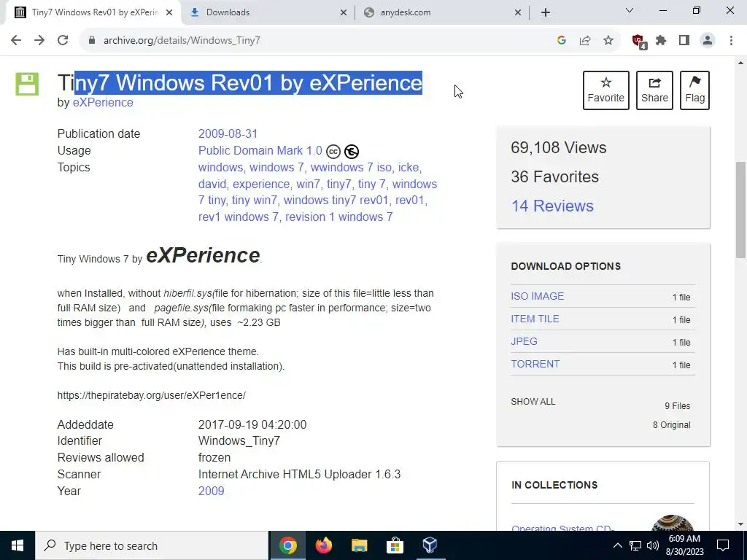Close the anydesk.com tab
Screen dimensions: 747x560
pyautogui.click(x=518, y=13)
